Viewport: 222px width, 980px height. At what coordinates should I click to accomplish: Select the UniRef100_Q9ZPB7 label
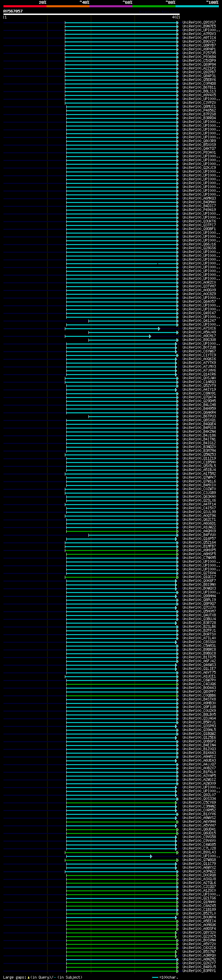199,72
